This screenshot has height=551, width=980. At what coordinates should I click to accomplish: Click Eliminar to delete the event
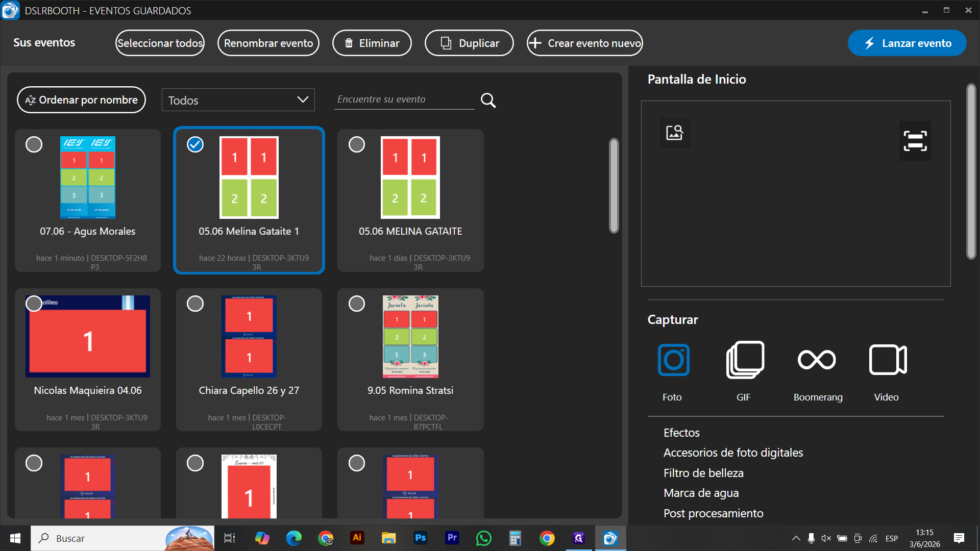pos(372,43)
